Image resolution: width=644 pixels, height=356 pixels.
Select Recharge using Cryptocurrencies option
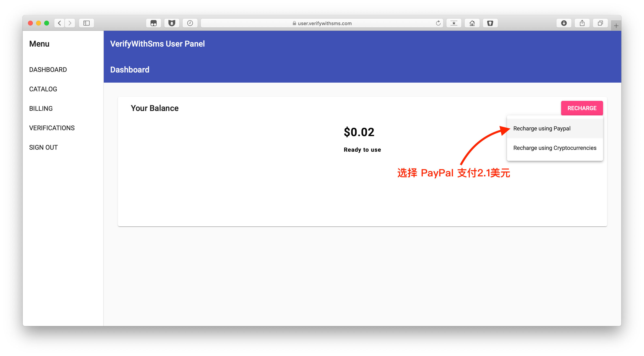(554, 148)
